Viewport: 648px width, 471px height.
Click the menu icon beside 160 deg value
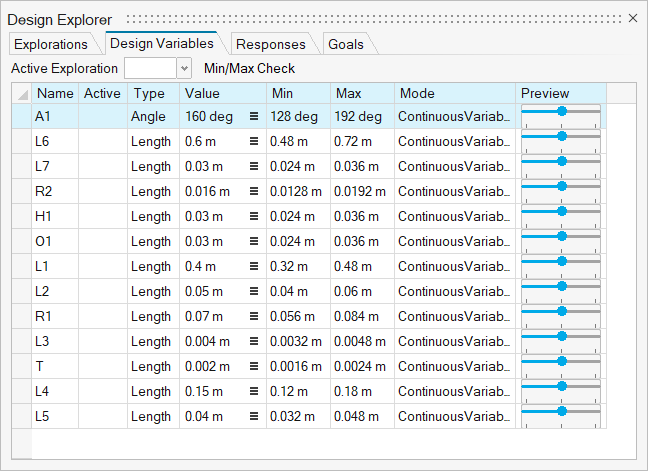[x=254, y=117]
